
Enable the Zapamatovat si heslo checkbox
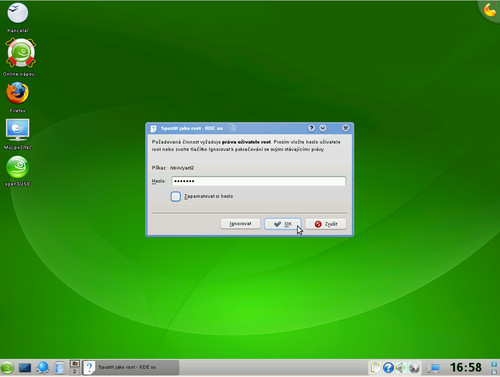coord(176,196)
